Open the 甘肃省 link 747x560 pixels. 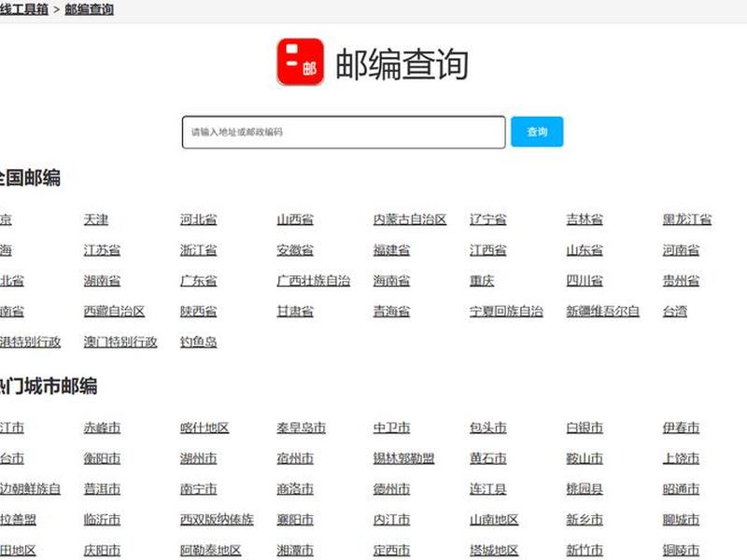coord(295,312)
